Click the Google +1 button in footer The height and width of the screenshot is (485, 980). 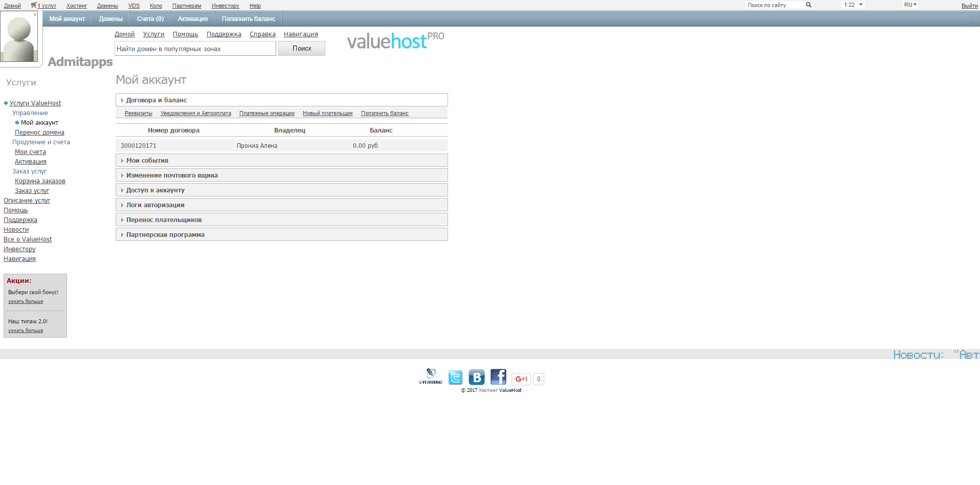(521, 379)
